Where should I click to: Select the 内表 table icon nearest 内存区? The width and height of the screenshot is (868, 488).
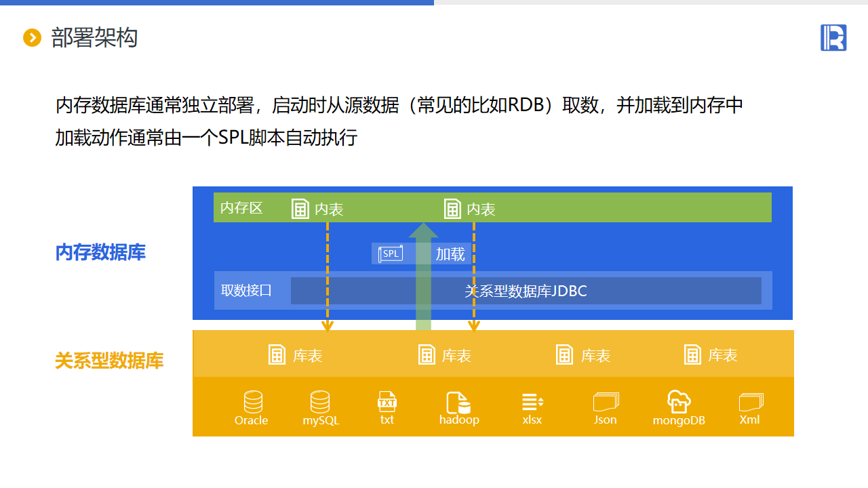point(300,209)
